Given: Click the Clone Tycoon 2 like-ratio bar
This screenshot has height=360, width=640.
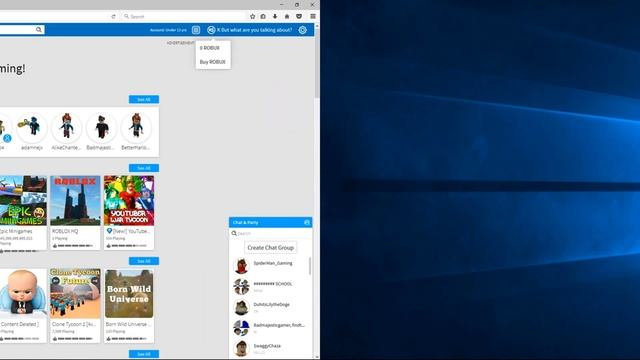Looking at the screenshot, I should pos(75,339).
